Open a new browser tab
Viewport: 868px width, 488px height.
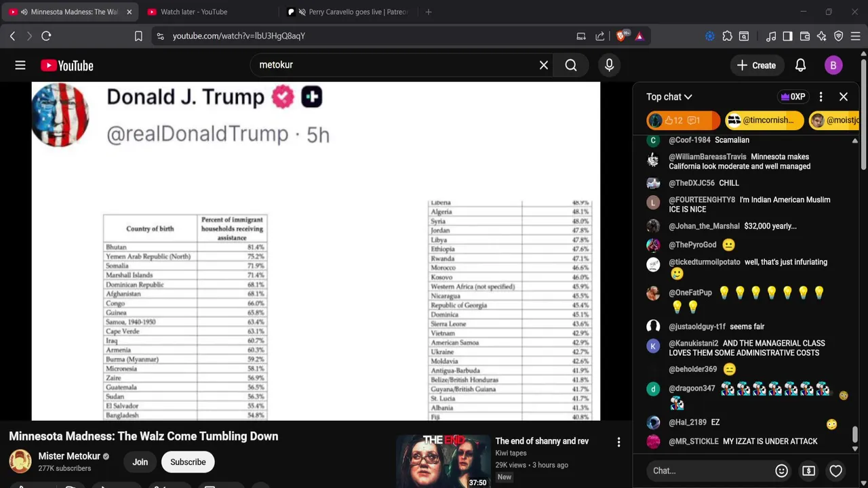pos(429,12)
